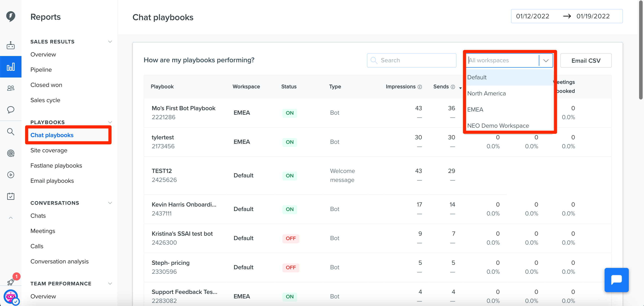Image resolution: width=644 pixels, height=306 pixels.
Task: Click the Sends info icon
Action: tap(453, 87)
